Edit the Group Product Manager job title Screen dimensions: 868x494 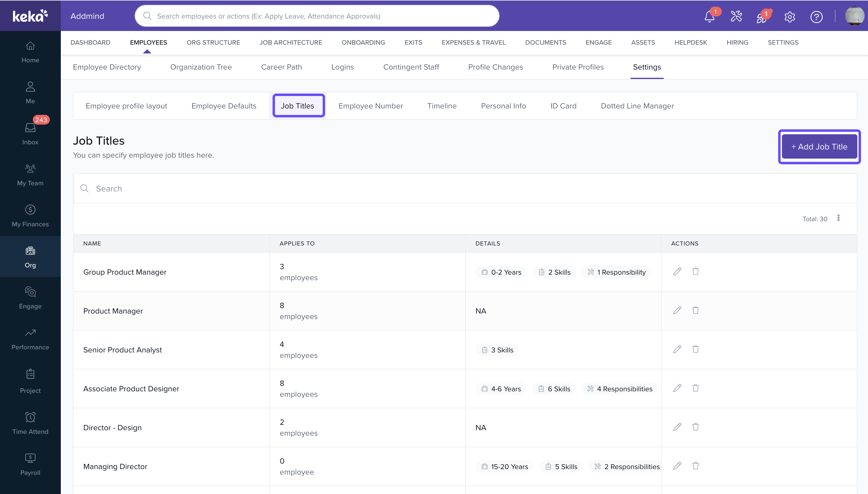pyautogui.click(x=677, y=271)
